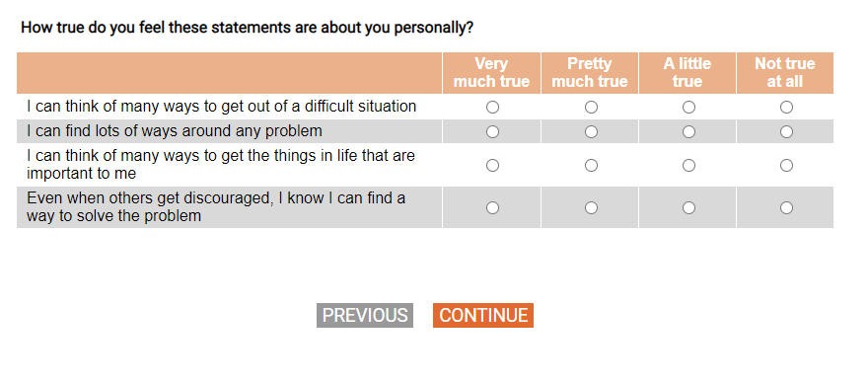This screenshot has height=385, width=868.
Task: Select 'Very much true' for ways around any problem
Action: point(492,132)
